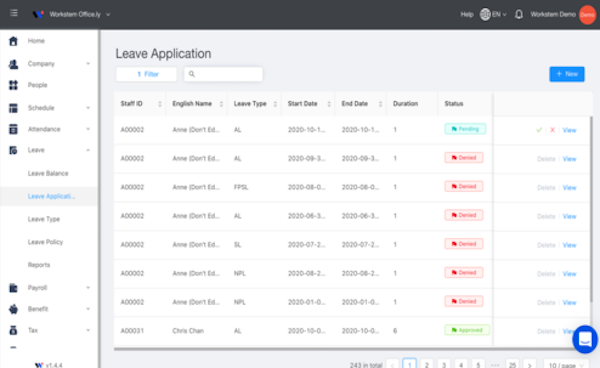
Task: Approve the pending leave with checkmark
Action: [x=539, y=130]
